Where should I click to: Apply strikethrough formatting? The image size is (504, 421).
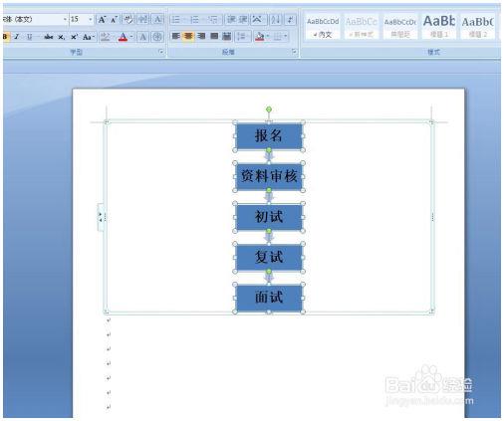click(x=49, y=37)
